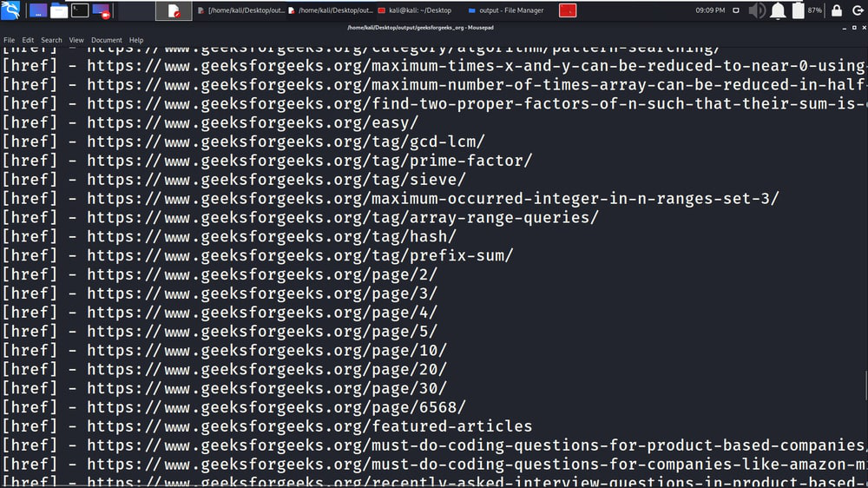This screenshot has height=488, width=868.
Task: Switch to output - File Manager window
Action: click(x=506, y=10)
